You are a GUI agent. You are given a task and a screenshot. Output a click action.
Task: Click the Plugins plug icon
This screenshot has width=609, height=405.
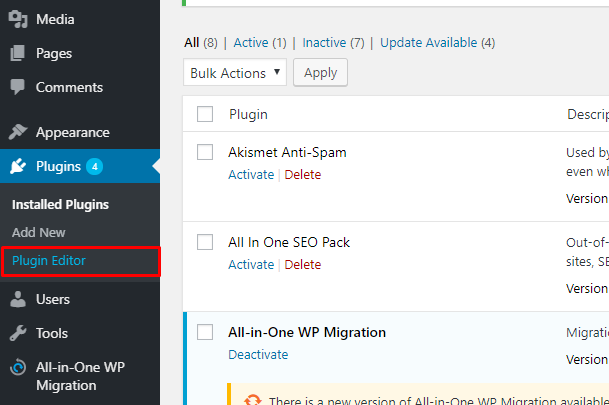click(x=18, y=166)
